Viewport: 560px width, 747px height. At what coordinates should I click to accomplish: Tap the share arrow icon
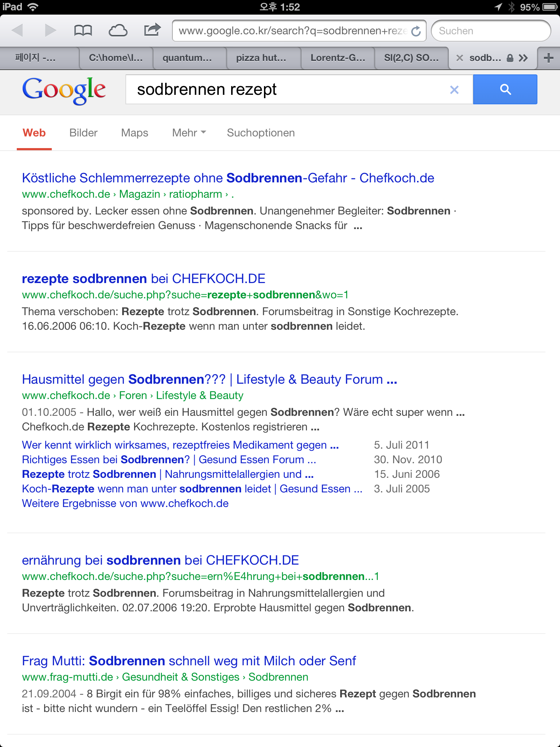(152, 30)
